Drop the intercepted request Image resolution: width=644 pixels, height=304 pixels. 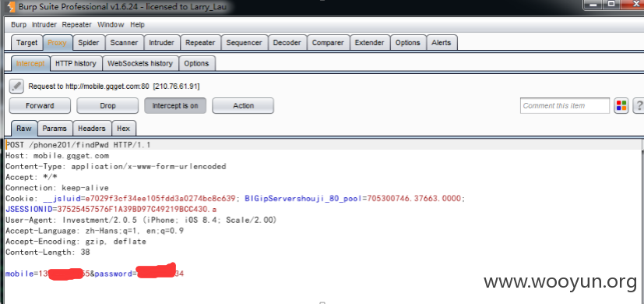click(x=107, y=106)
